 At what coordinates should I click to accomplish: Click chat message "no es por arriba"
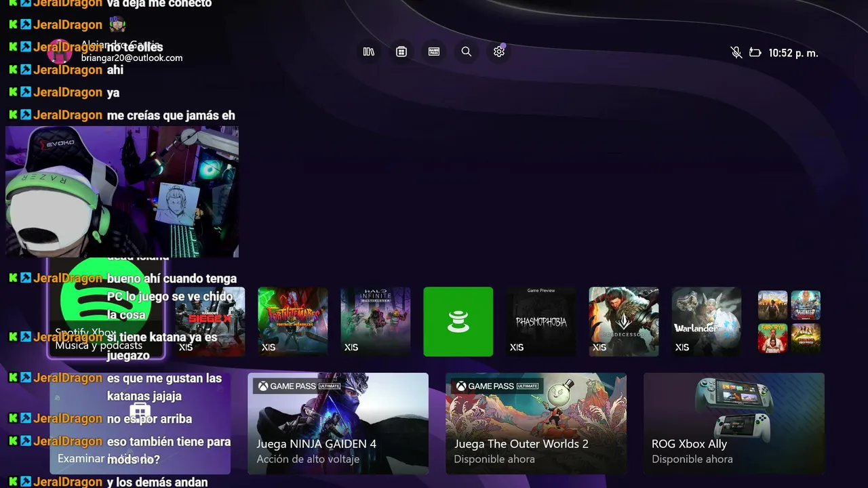click(x=149, y=419)
